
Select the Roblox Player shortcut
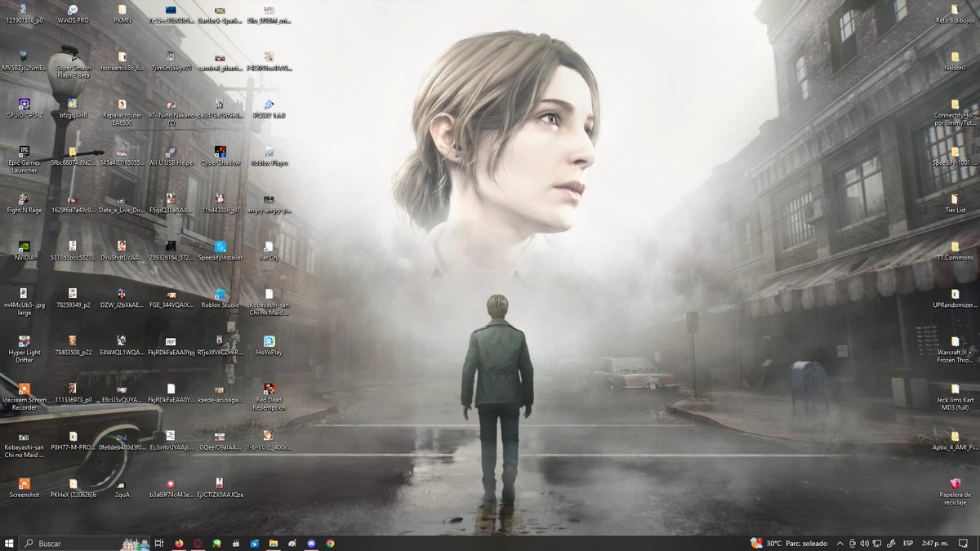(x=269, y=156)
